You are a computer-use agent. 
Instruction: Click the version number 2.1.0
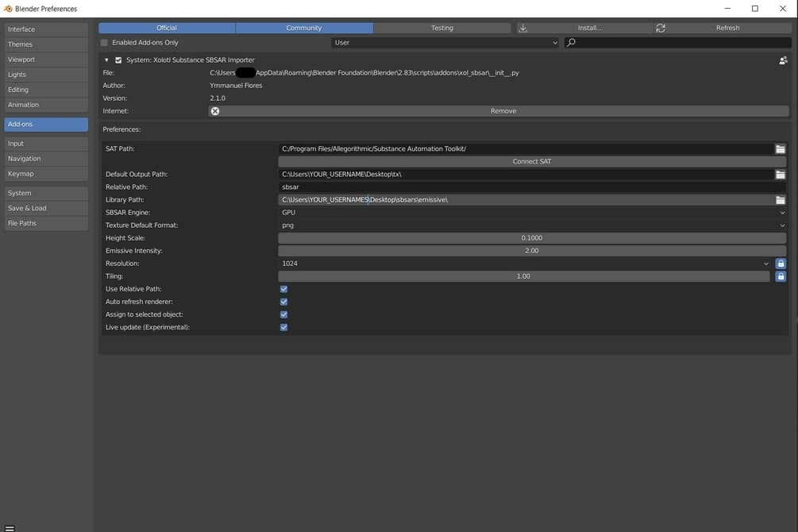[x=218, y=98]
